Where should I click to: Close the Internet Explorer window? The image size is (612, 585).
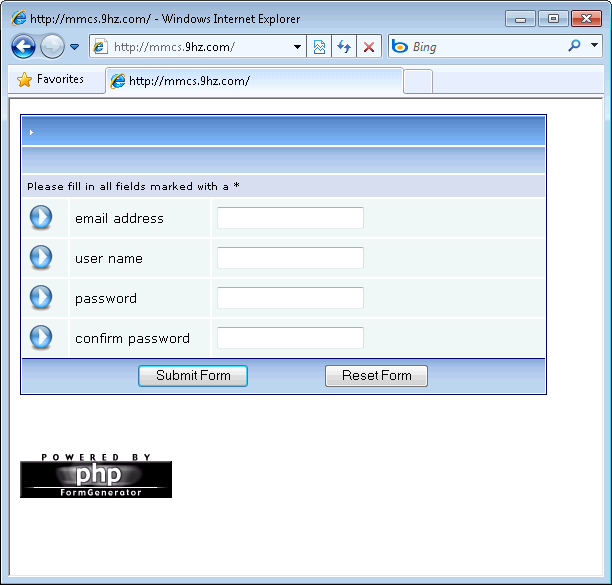[x=586, y=19]
